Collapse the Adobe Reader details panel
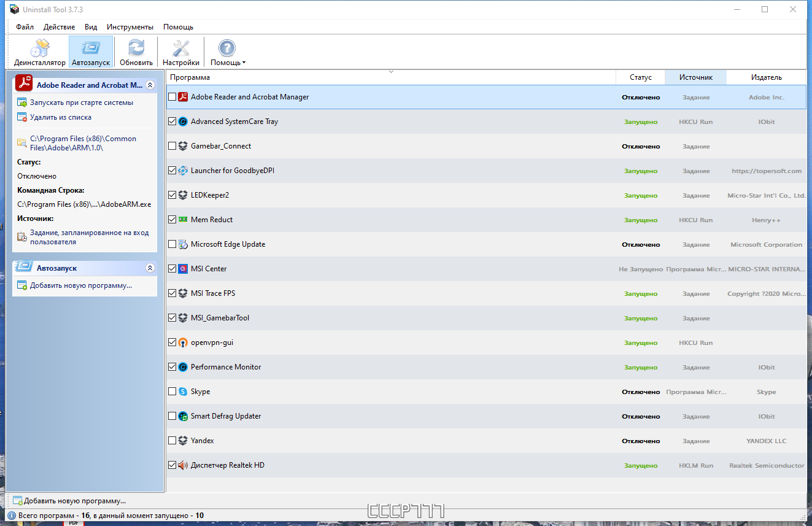The width and height of the screenshot is (812, 526). [150, 85]
